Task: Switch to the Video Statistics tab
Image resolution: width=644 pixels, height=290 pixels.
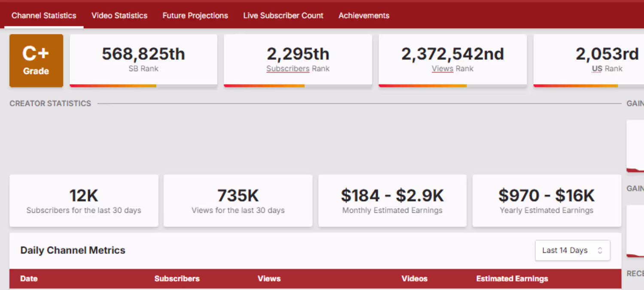Action: [x=119, y=15]
